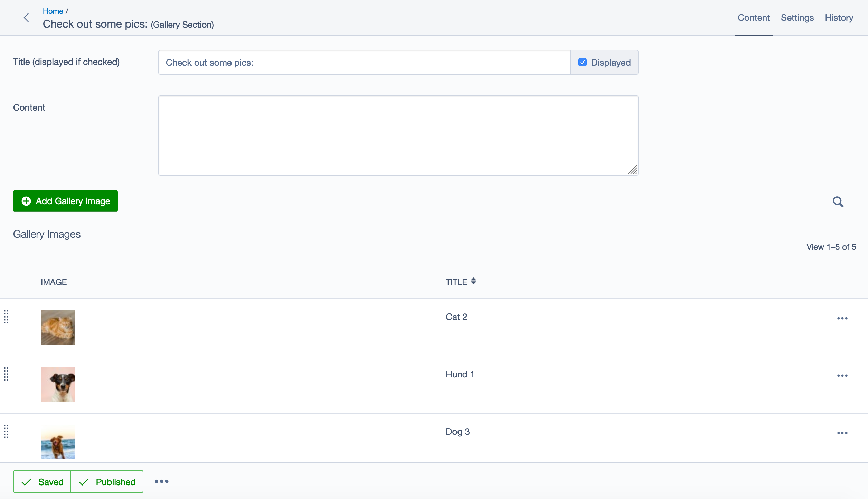Go to Home breadcrumb link
The width and height of the screenshot is (868, 499).
click(53, 11)
